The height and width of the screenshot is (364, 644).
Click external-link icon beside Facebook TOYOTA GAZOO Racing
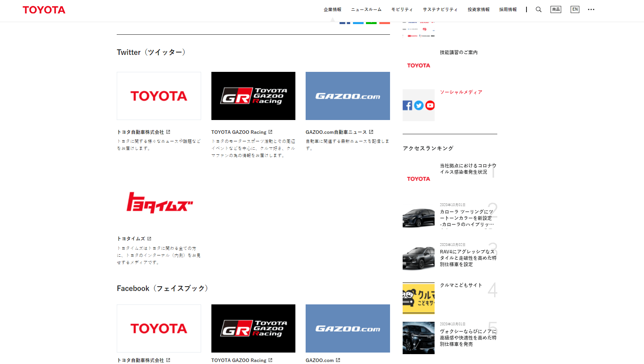[x=270, y=360]
